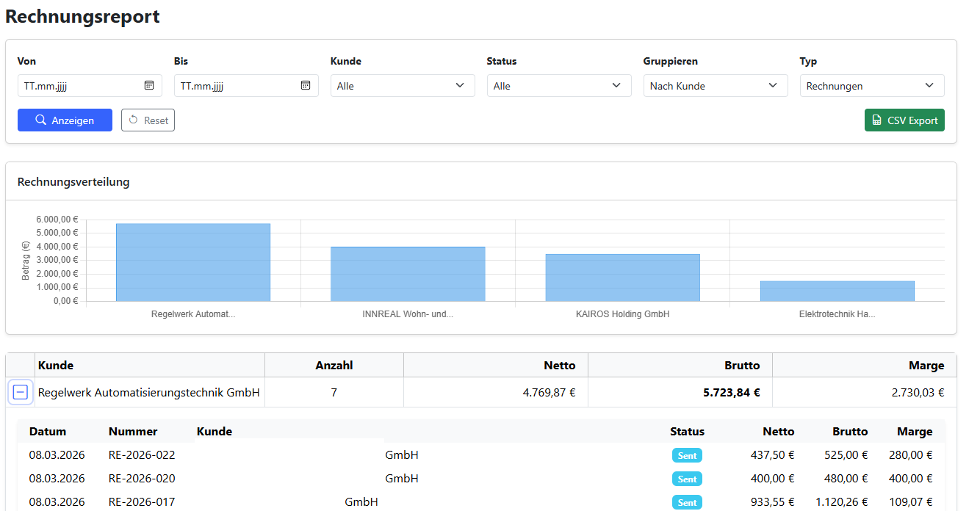Collapse the Regelwerk Automatisierungstechnik row

click(21, 393)
